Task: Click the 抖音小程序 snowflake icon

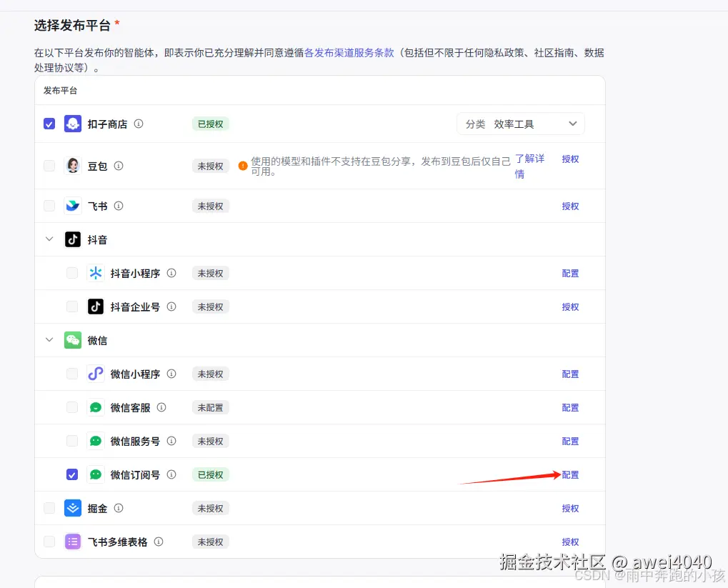Action: pyautogui.click(x=96, y=273)
